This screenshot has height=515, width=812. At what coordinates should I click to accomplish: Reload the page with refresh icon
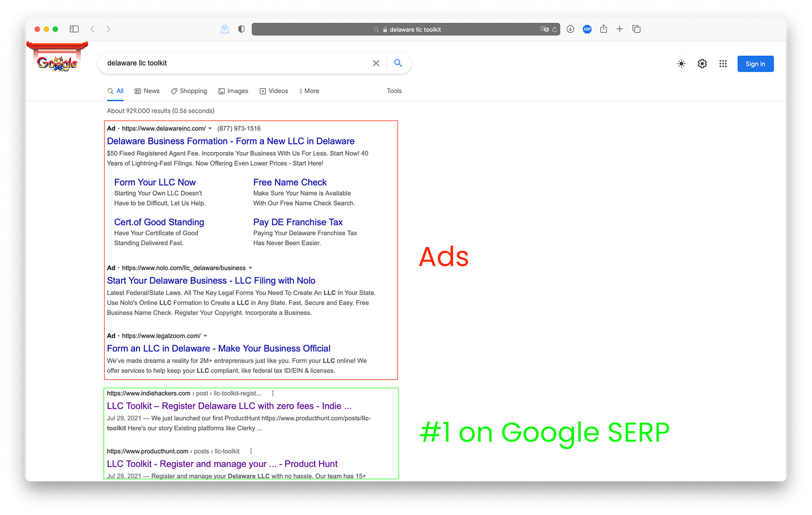click(555, 30)
